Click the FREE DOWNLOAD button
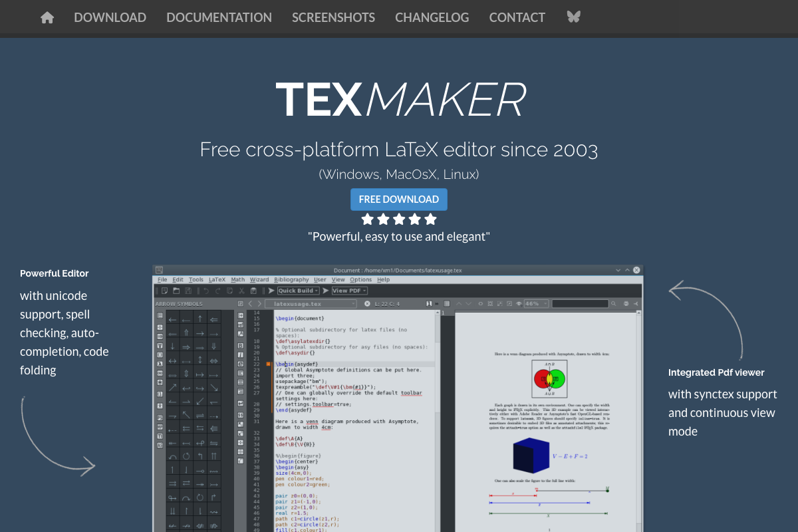 coord(399,199)
